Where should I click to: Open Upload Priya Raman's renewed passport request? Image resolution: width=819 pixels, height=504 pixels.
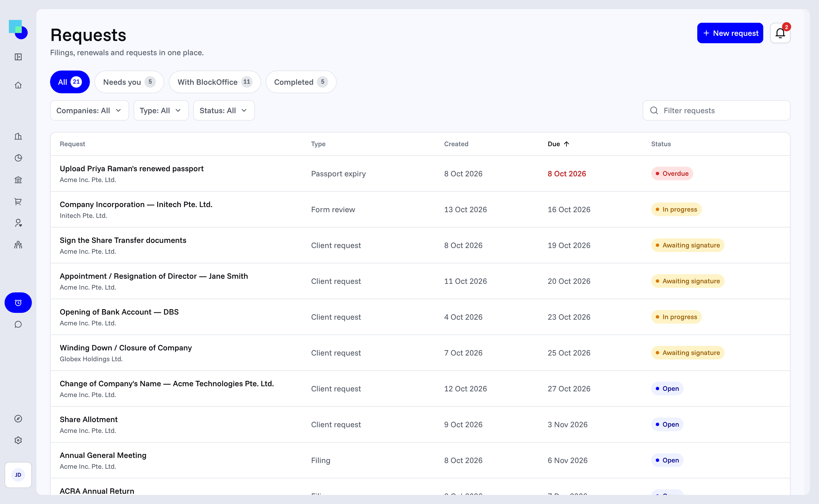(420, 174)
